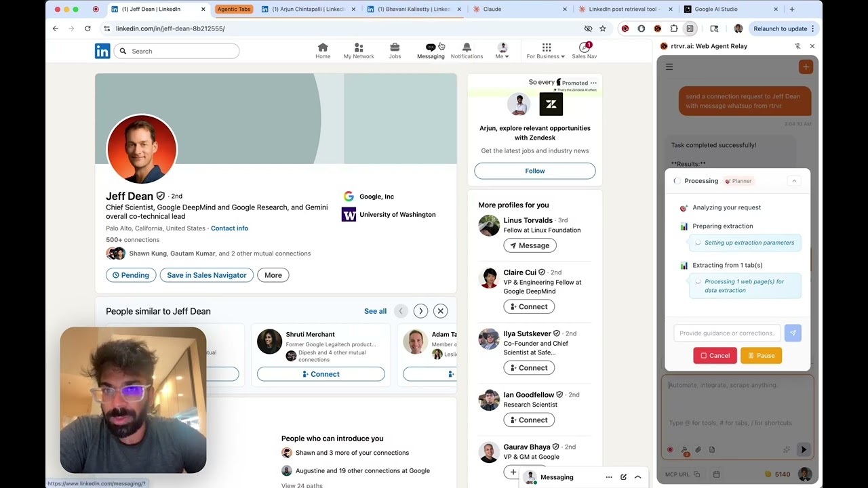Switch to the Bhavani Kalisetty LinkedIn tab
The height and width of the screenshot is (488, 868).
click(414, 9)
